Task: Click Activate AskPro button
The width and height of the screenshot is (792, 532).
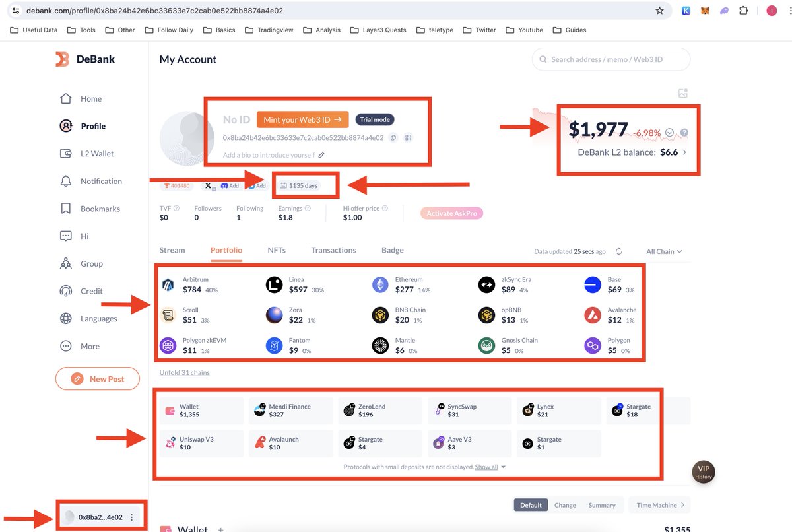Action: [x=452, y=213]
